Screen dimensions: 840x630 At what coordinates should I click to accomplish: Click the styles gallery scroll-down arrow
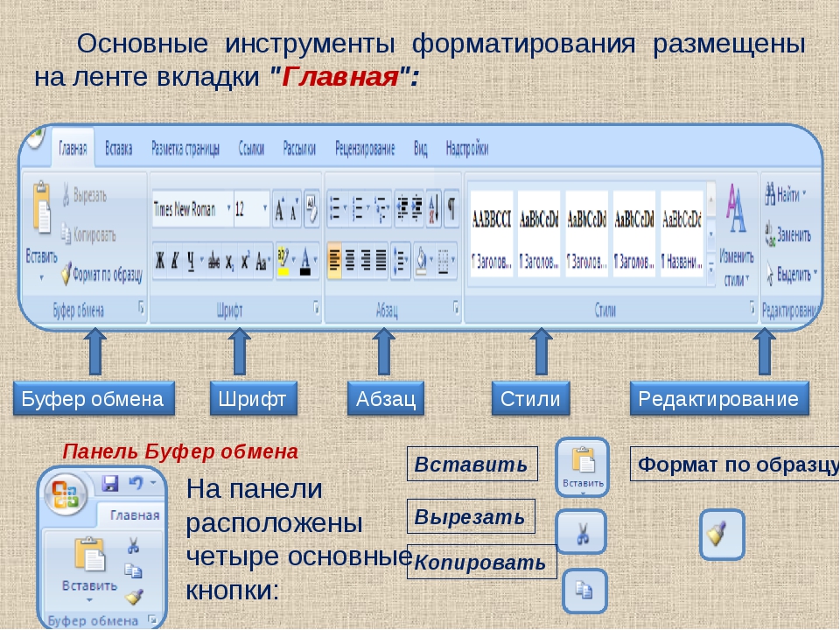[710, 234]
